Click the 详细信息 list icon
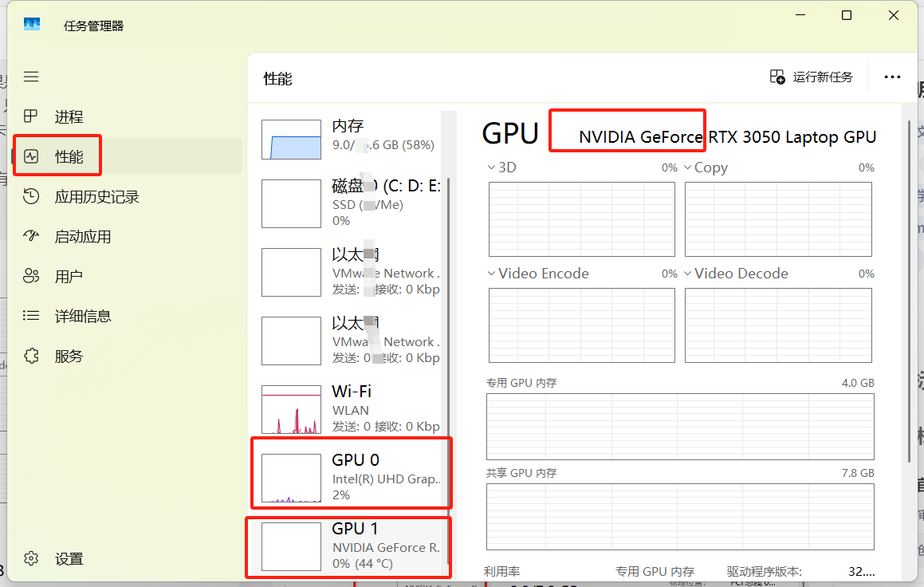 [30, 316]
